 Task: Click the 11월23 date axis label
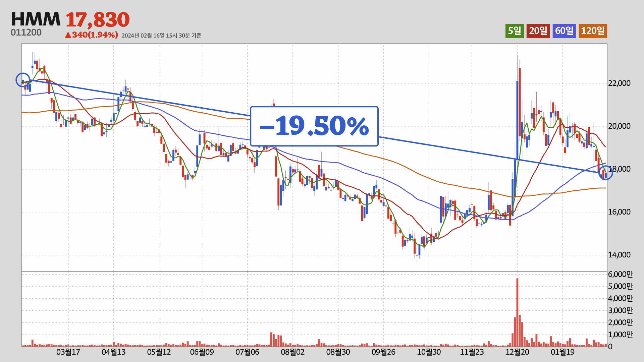(x=472, y=352)
